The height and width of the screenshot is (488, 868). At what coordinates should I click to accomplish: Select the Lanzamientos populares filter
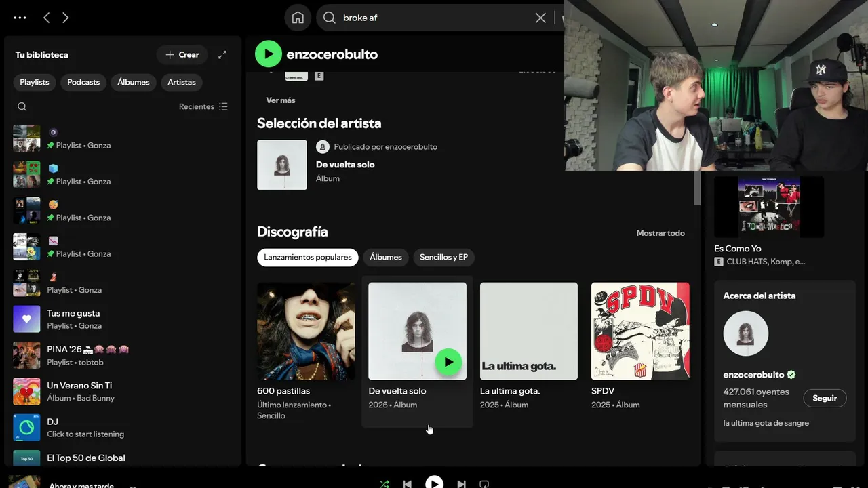click(308, 258)
